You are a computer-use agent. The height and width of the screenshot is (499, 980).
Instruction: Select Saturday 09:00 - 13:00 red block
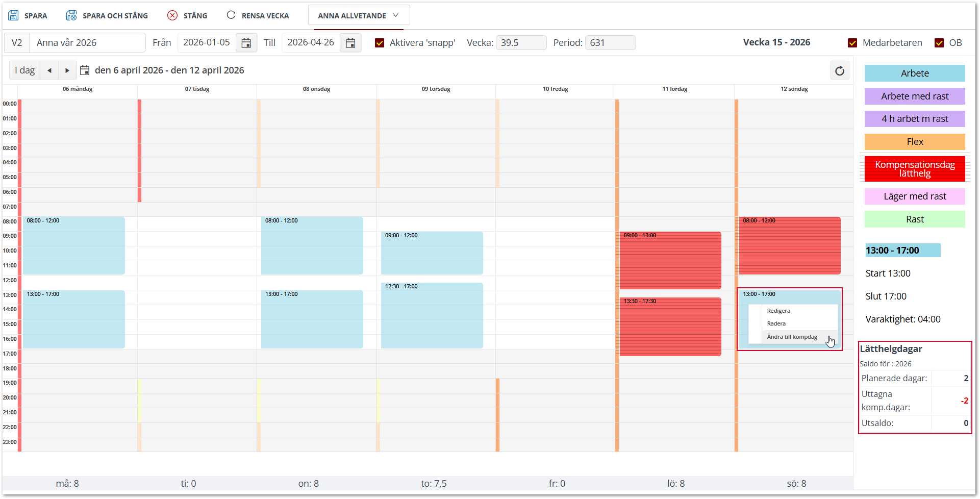pos(670,261)
